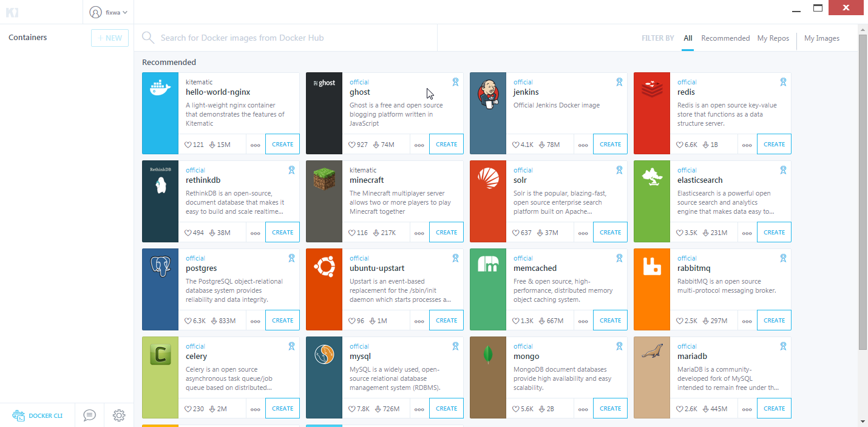The width and height of the screenshot is (868, 427).
Task: Select the All filter tab
Action: pos(688,38)
